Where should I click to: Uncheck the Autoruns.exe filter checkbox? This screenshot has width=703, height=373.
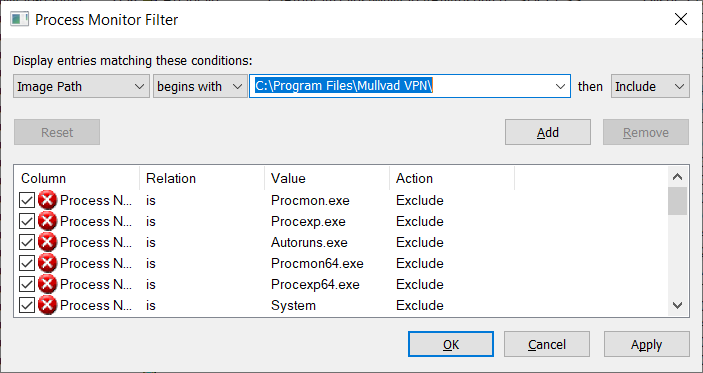(x=27, y=243)
